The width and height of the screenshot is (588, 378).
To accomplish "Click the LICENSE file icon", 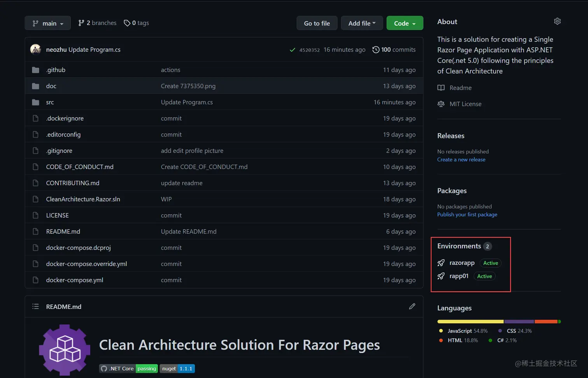I will [35, 215].
